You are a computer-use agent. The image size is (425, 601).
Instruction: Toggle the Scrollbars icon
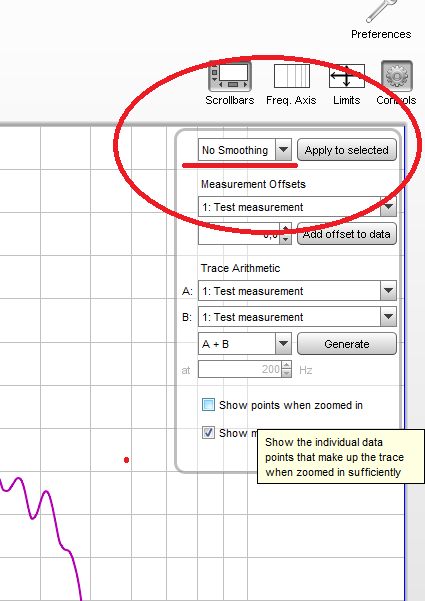click(230, 76)
